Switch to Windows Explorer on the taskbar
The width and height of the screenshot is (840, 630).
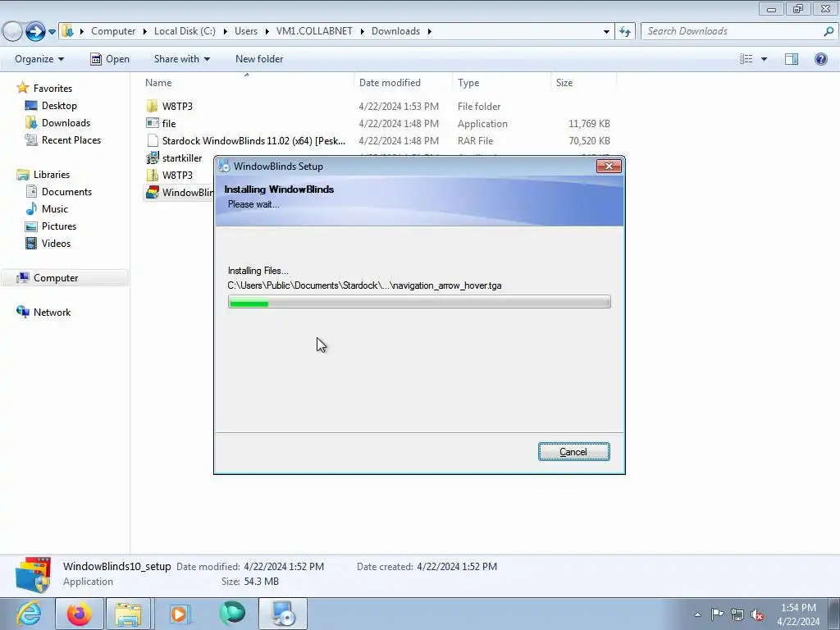point(129,614)
